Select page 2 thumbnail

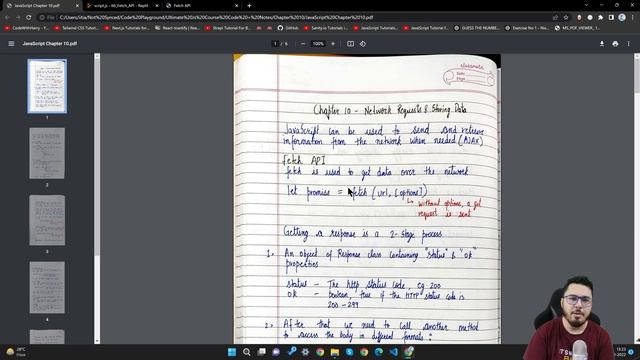point(47,153)
